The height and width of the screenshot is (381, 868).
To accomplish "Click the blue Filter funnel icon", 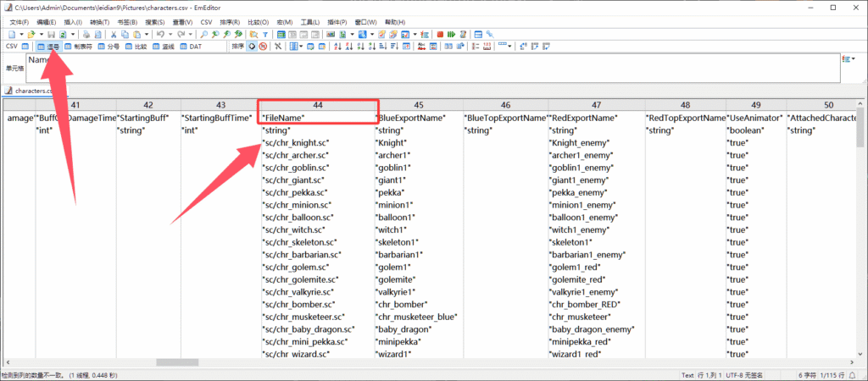I will [x=265, y=34].
